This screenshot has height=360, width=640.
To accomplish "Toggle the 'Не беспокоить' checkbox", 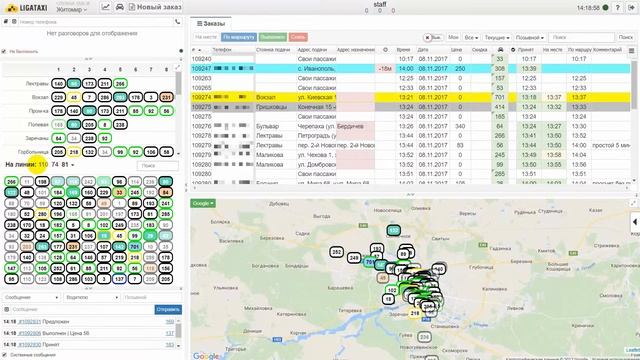I will (4, 51).
